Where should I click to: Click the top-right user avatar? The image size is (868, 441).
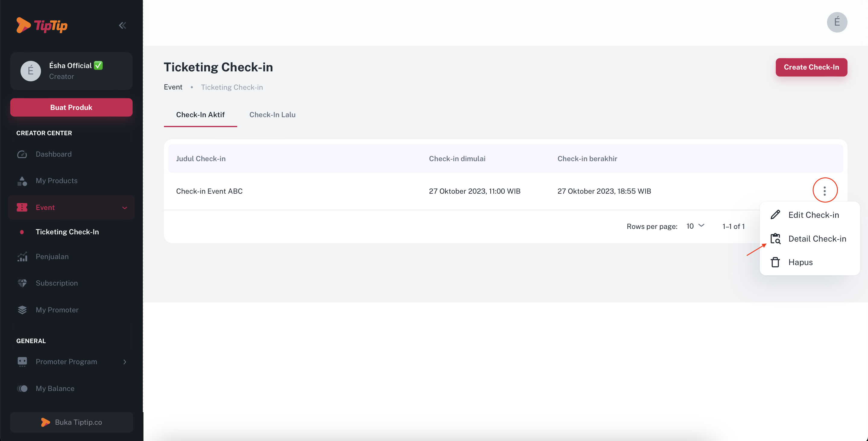point(837,22)
